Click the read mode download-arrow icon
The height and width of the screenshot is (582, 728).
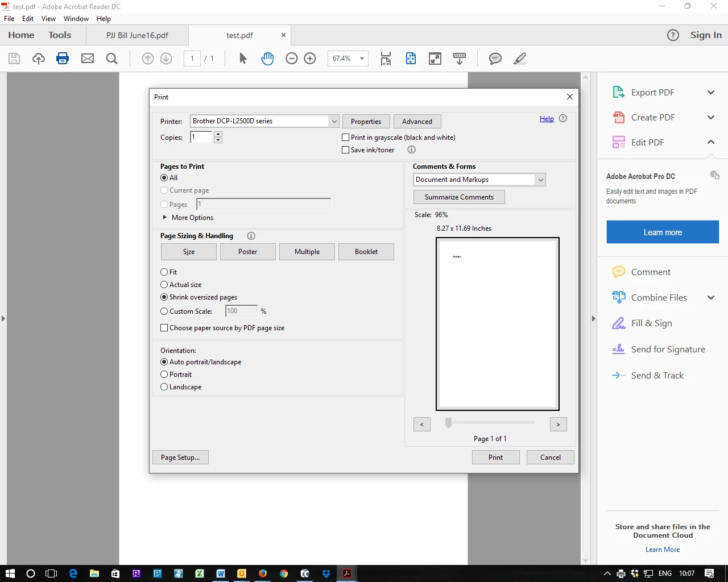pos(460,59)
